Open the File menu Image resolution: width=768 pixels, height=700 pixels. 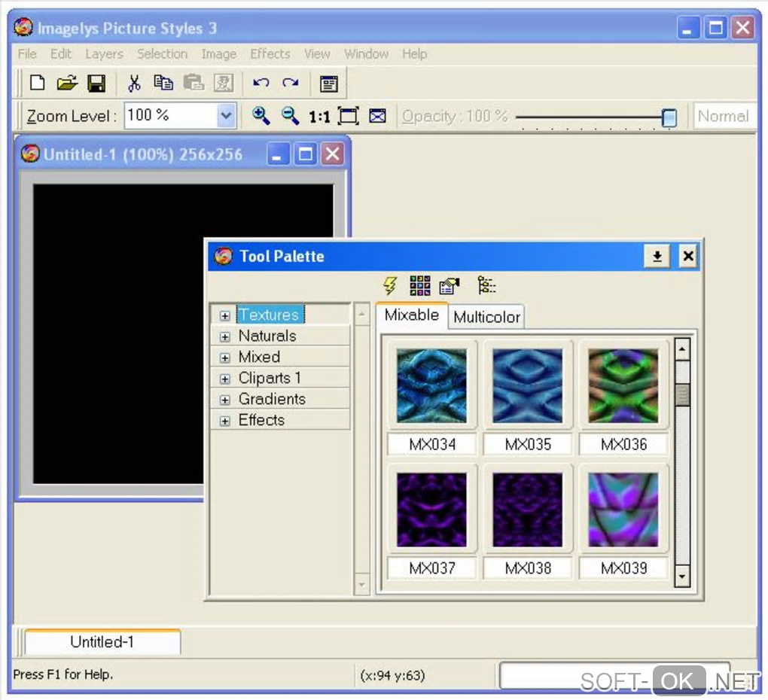(x=27, y=53)
